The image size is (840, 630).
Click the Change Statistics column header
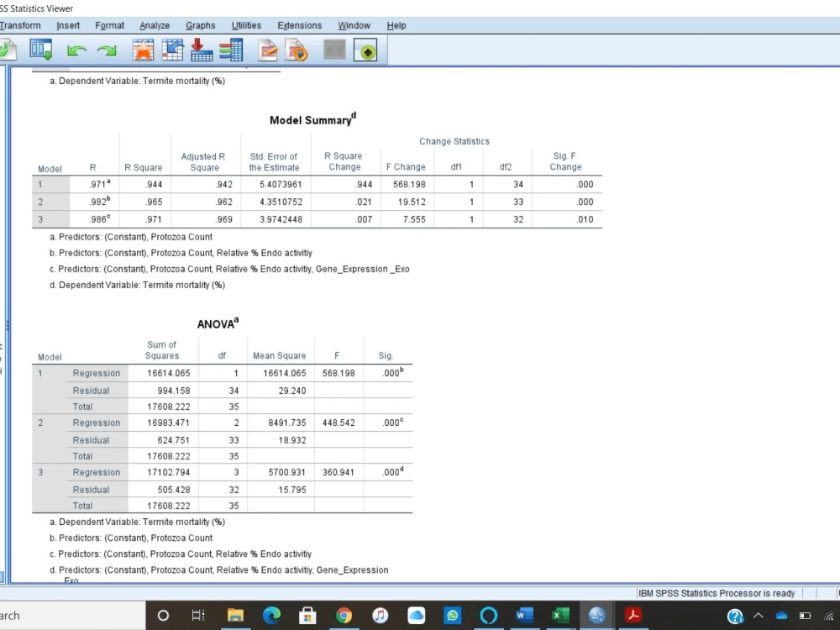[x=454, y=141]
